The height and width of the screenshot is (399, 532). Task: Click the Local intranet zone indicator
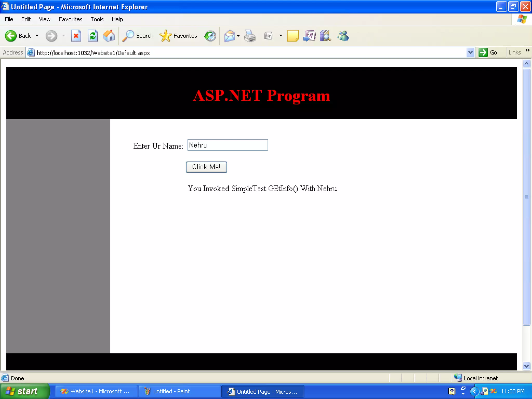476,378
